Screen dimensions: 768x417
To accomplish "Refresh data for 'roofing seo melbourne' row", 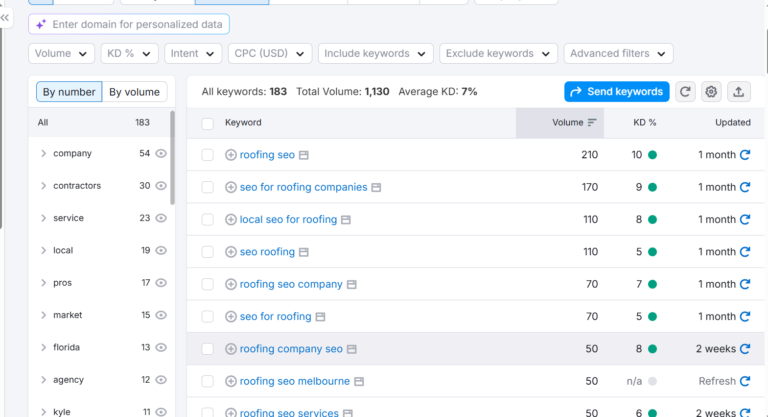I will click(x=745, y=381).
